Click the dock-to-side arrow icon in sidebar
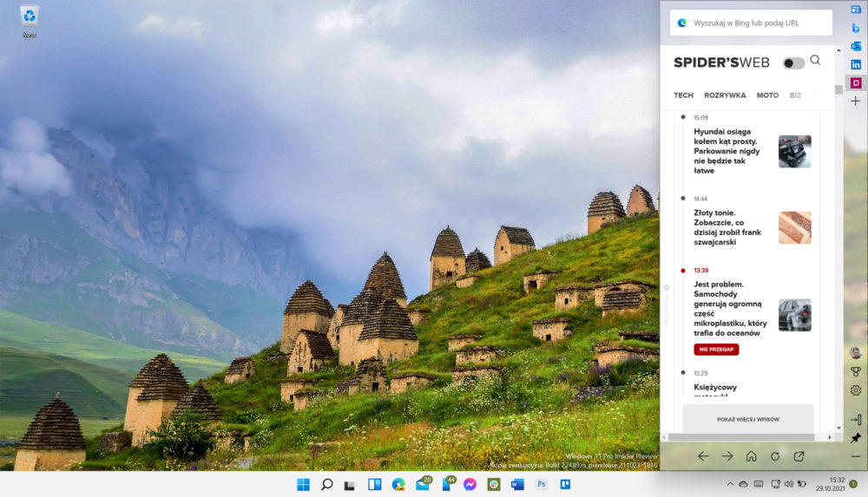This screenshot has height=497, width=868. pyautogui.click(x=856, y=420)
